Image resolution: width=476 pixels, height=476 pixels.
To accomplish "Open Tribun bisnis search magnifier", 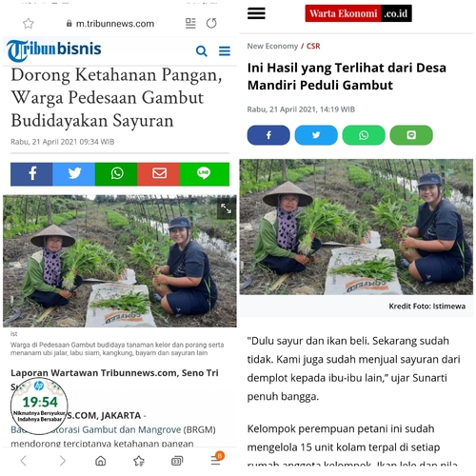I will (x=202, y=50).
